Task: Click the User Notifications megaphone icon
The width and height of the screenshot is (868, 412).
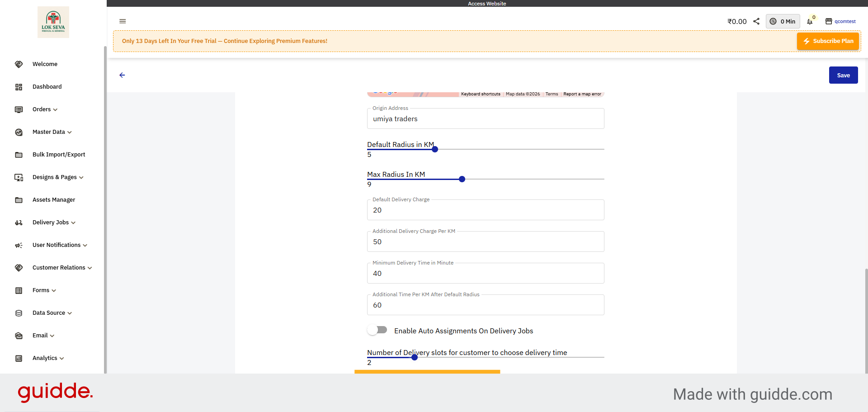Action: point(19,245)
